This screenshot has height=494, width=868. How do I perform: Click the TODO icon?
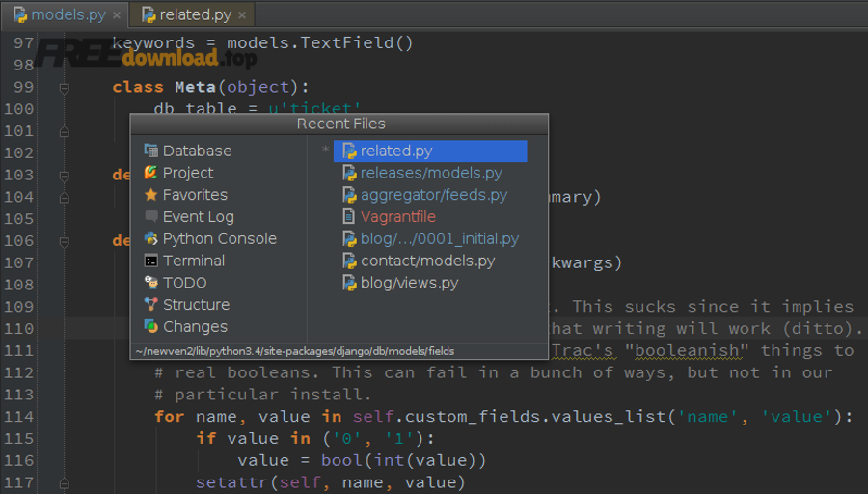[x=150, y=283]
